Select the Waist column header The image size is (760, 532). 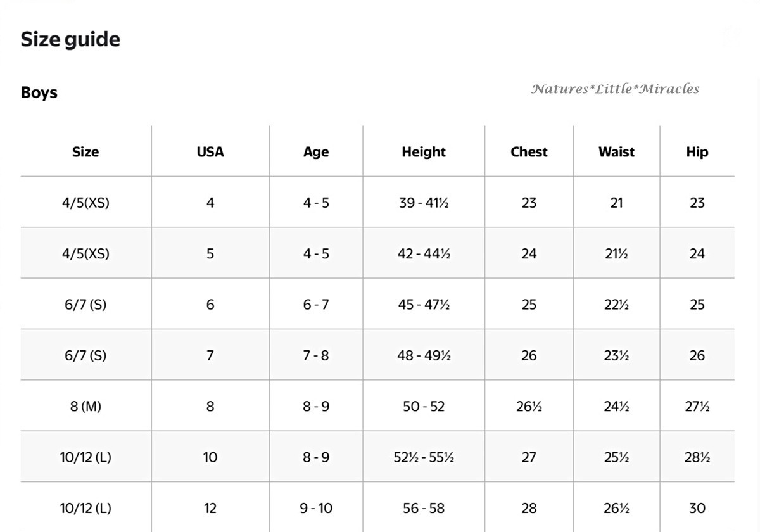(616, 152)
